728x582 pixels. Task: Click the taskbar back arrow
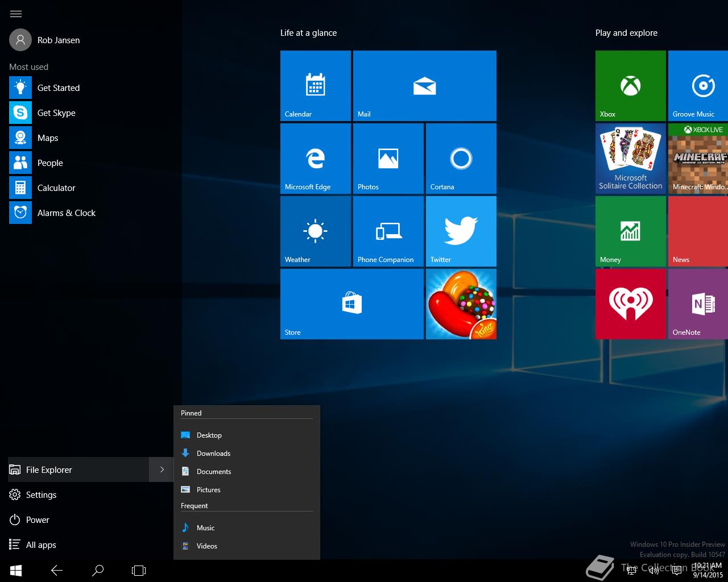point(57,570)
